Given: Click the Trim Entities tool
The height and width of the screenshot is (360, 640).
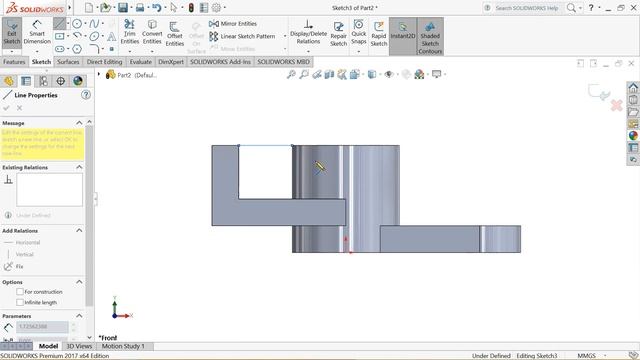Looking at the screenshot, I should [129, 32].
